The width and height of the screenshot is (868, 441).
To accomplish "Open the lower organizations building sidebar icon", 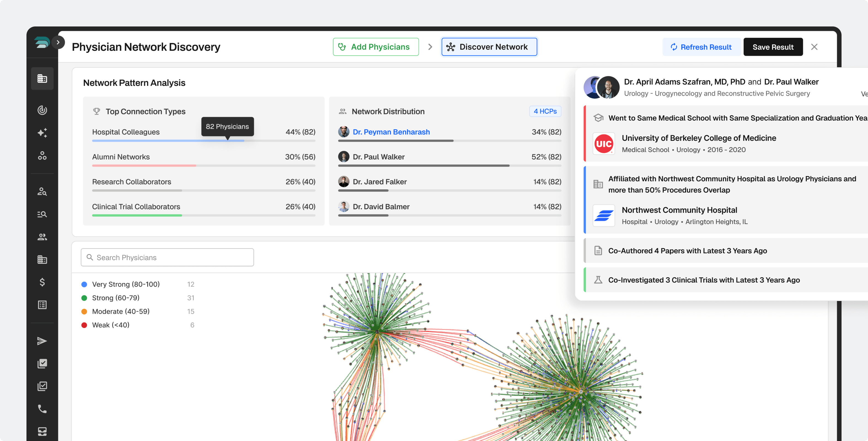I will click(x=42, y=259).
